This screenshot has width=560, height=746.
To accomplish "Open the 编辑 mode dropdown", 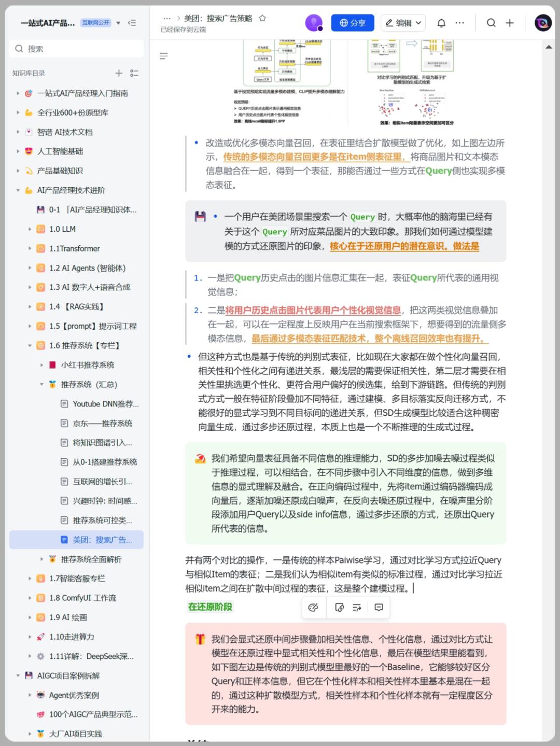I will [x=403, y=23].
